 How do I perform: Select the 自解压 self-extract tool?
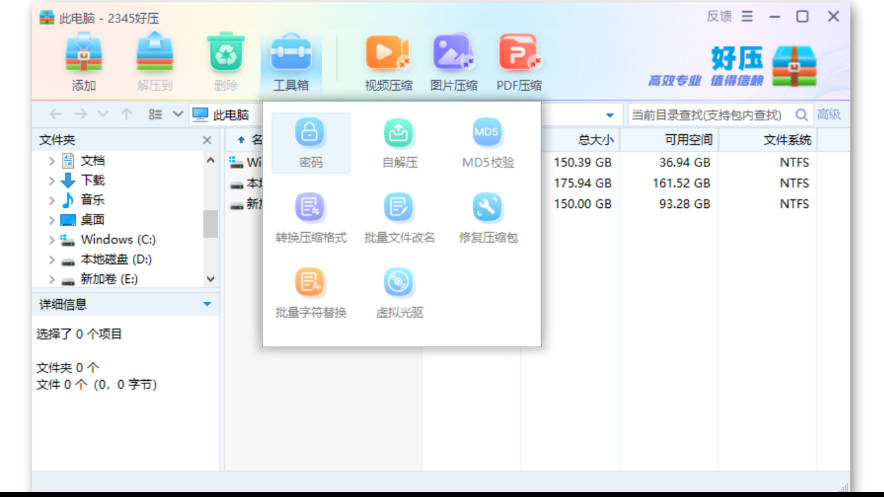(399, 143)
